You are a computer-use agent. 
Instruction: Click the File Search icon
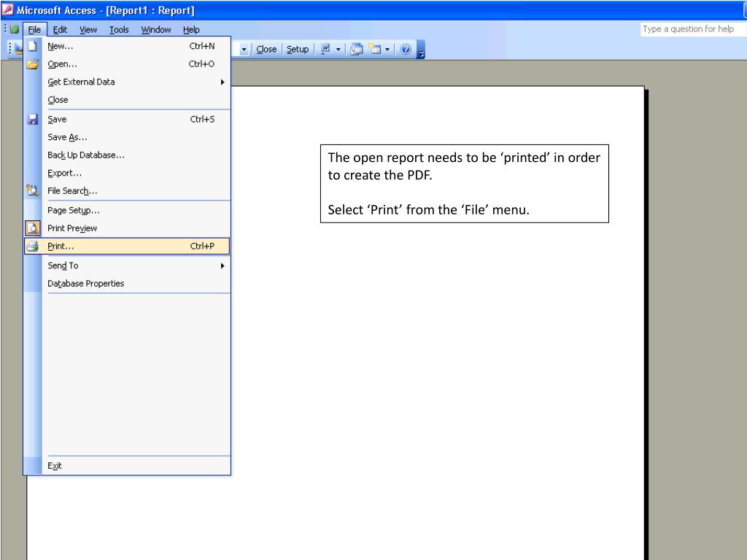click(x=32, y=190)
